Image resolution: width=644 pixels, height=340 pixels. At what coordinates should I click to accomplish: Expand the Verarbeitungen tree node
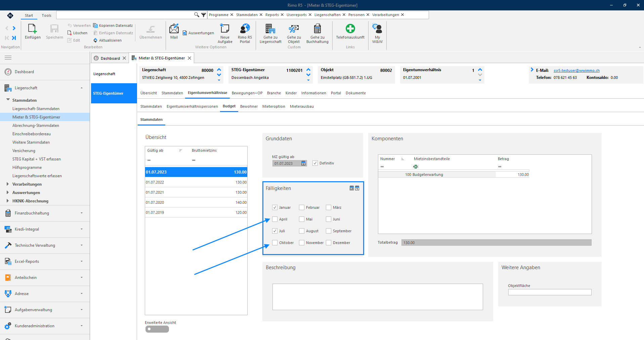click(x=8, y=184)
